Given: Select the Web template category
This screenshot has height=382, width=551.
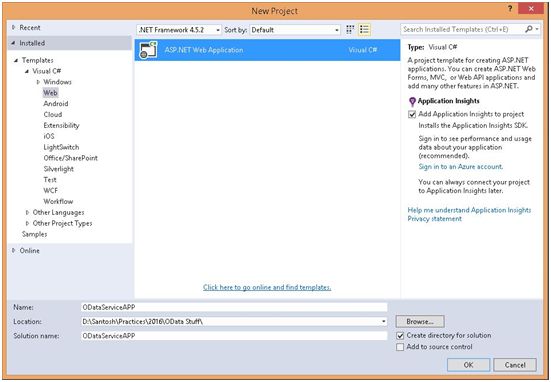Looking at the screenshot, I should (x=50, y=93).
